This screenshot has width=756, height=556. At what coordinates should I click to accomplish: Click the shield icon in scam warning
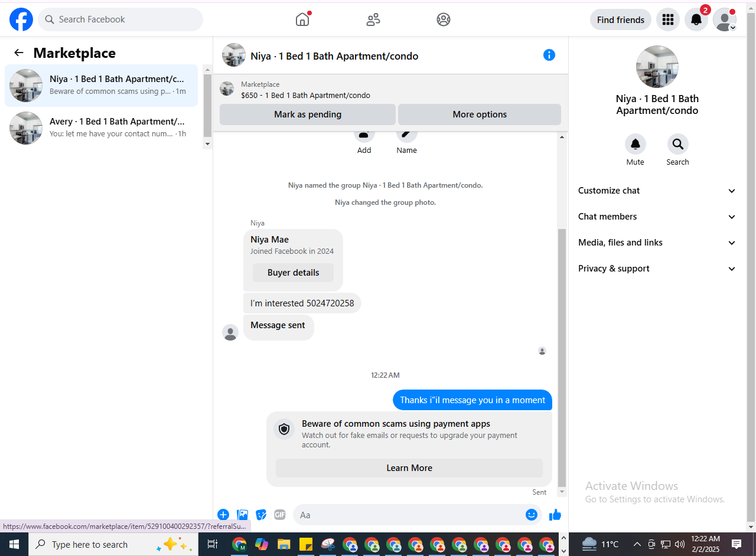point(284,429)
